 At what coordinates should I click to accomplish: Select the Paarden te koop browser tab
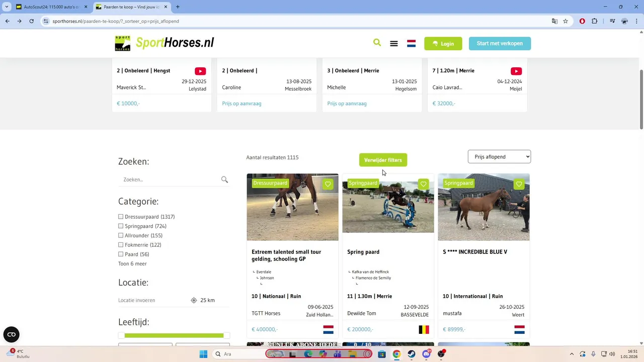point(132,7)
